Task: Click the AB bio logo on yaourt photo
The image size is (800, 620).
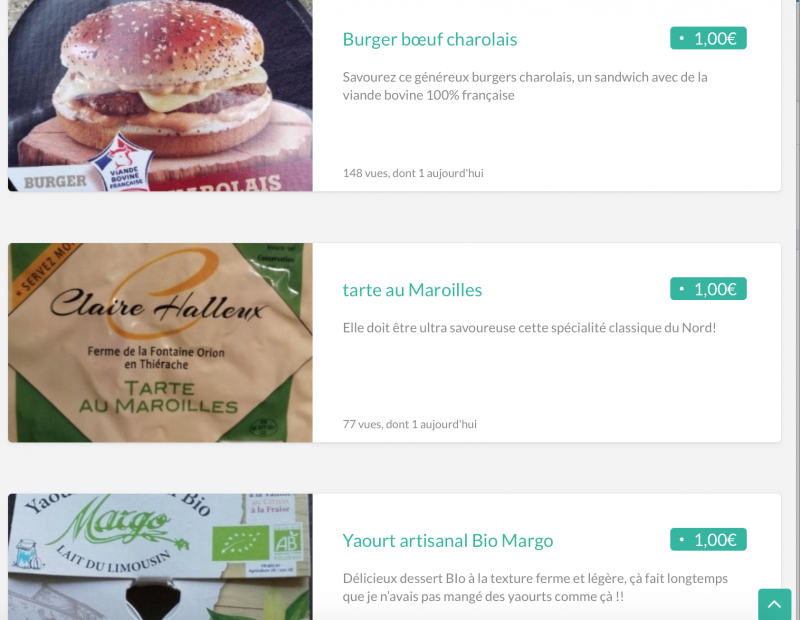Action: pyautogui.click(x=288, y=543)
